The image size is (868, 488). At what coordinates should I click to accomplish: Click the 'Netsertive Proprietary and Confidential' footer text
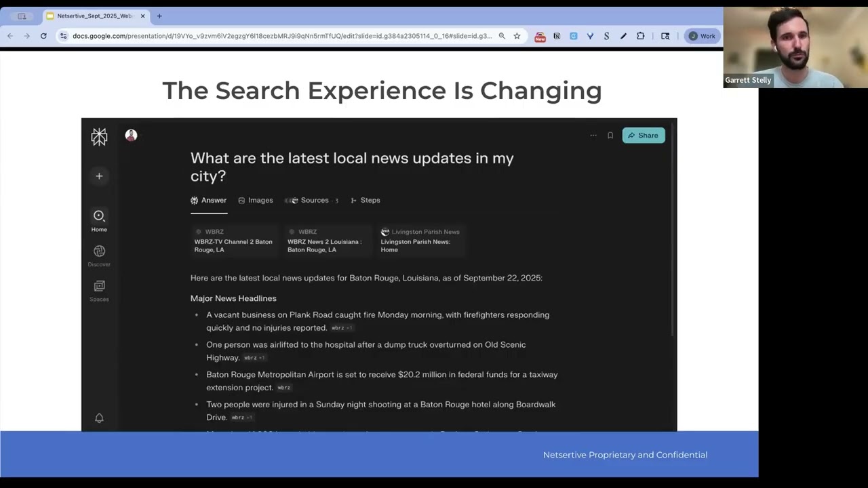tap(625, 455)
